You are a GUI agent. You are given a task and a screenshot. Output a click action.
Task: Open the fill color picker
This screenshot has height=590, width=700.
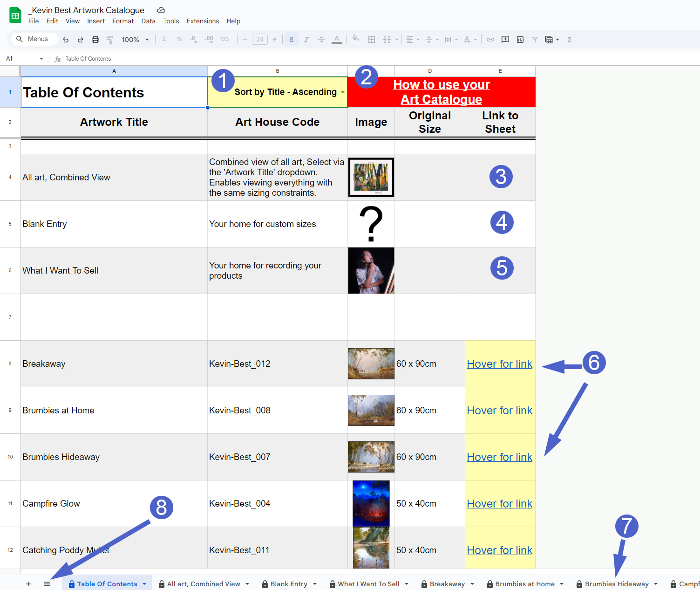[x=356, y=39]
